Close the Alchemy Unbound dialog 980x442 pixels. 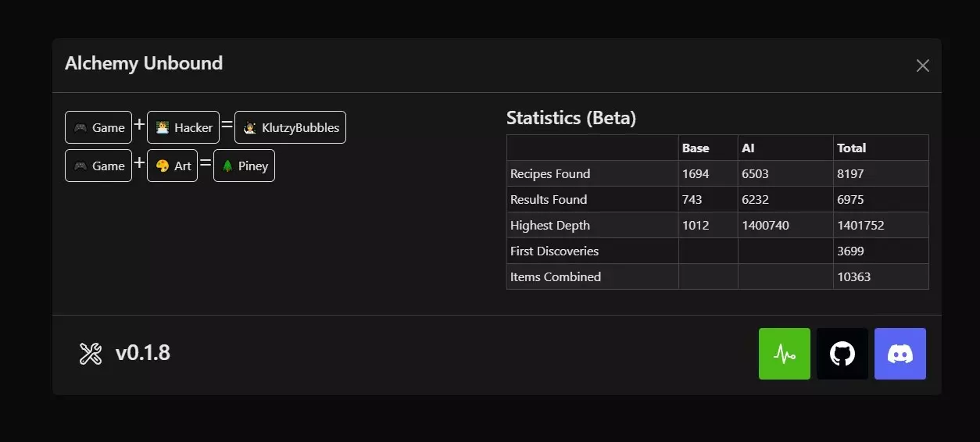click(x=923, y=66)
